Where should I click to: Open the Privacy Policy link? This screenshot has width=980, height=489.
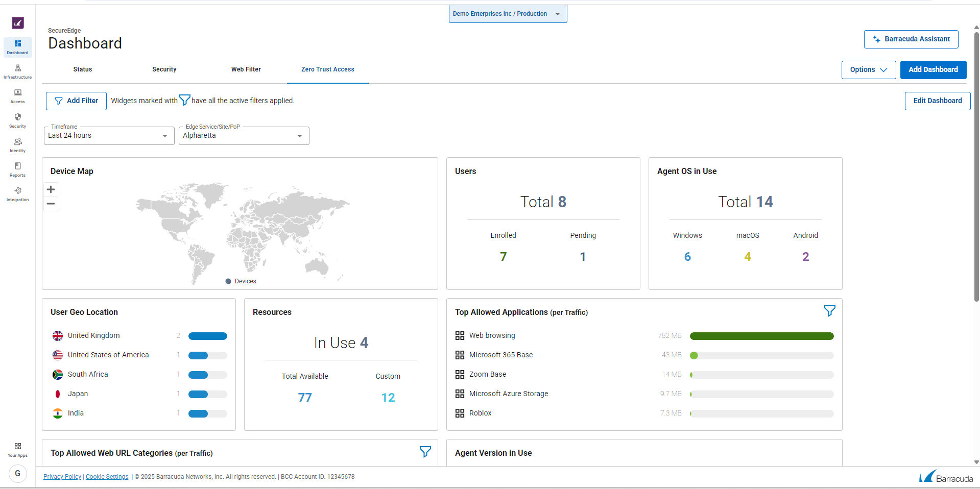pyautogui.click(x=62, y=477)
